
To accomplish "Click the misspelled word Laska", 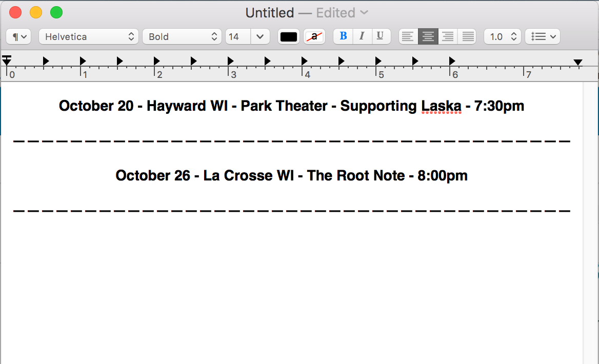I will [x=441, y=106].
